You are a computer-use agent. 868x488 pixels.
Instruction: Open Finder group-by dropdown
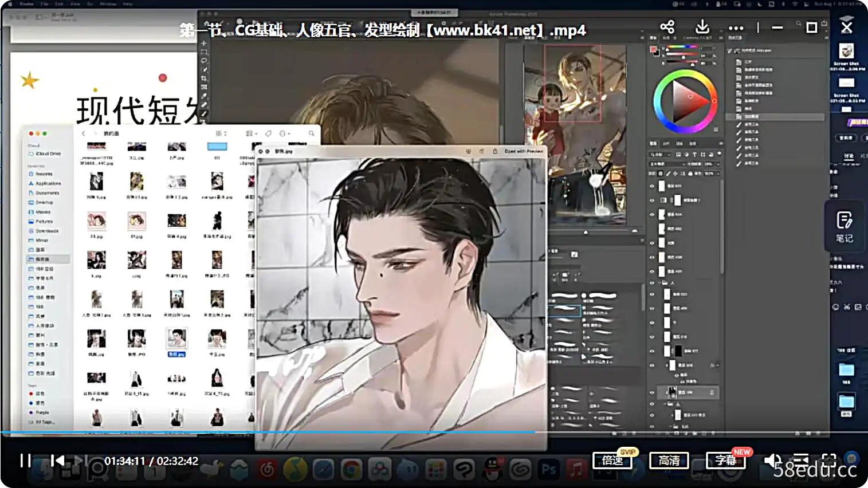[x=252, y=133]
